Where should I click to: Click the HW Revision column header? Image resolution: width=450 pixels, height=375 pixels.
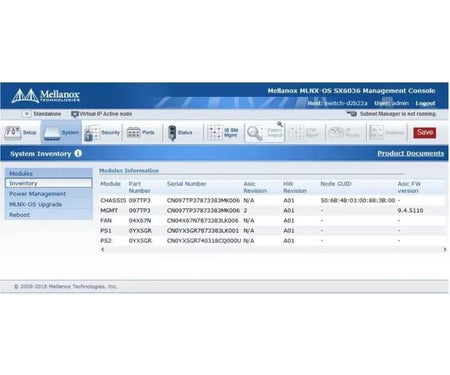point(295,187)
